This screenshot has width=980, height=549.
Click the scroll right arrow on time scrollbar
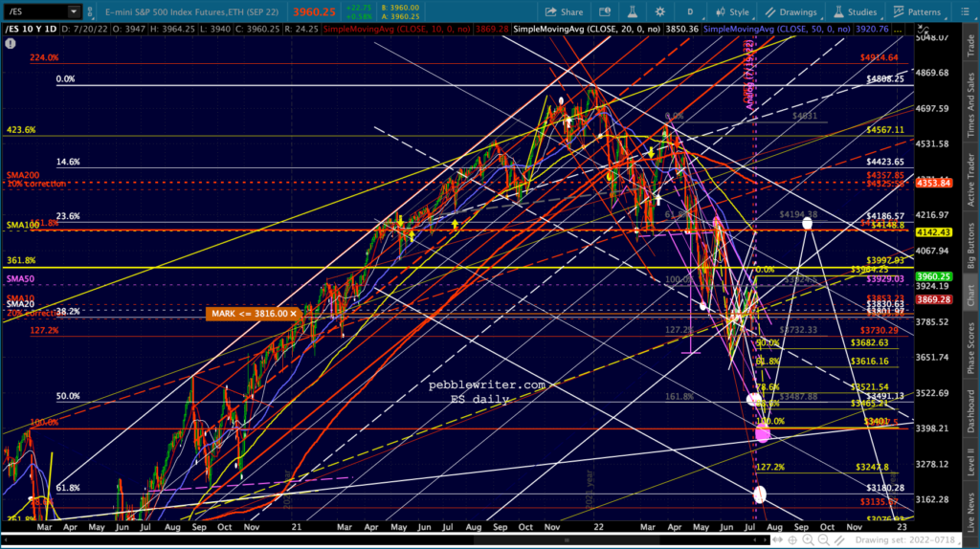(765, 539)
